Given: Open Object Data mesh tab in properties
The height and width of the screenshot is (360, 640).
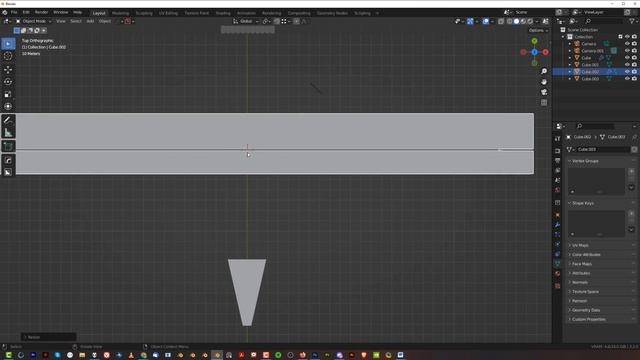Looking at the screenshot, I should coord(558,264).
